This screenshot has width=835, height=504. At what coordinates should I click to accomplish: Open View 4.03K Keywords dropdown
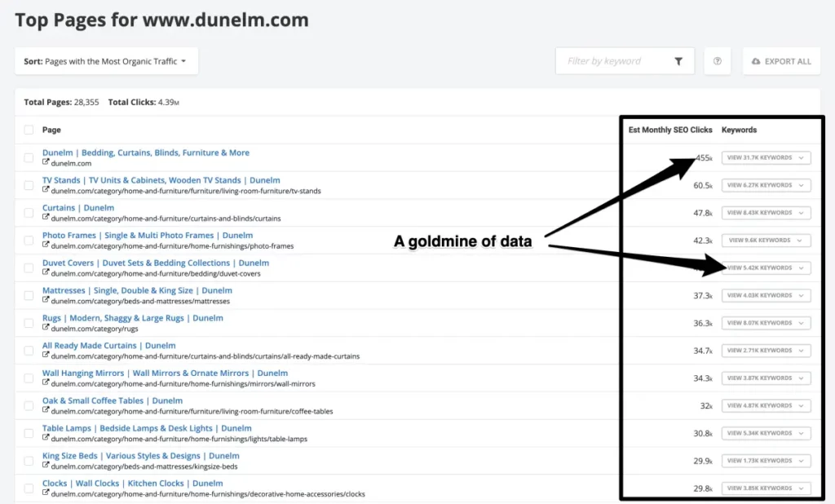(x=766, y=296)
